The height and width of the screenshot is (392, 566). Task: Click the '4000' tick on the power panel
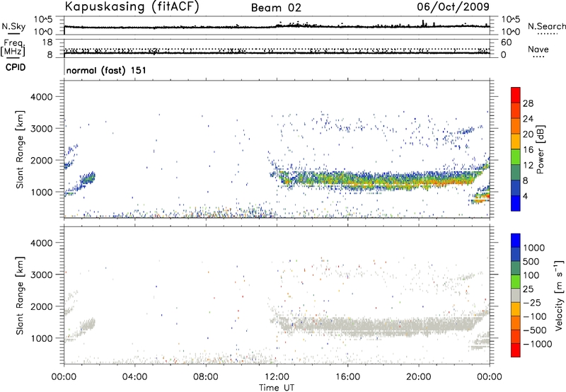(41, 97)
